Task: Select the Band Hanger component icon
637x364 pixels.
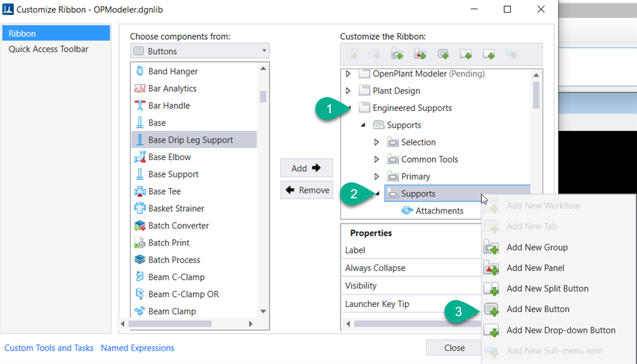Action: click(x=140, y=71)
